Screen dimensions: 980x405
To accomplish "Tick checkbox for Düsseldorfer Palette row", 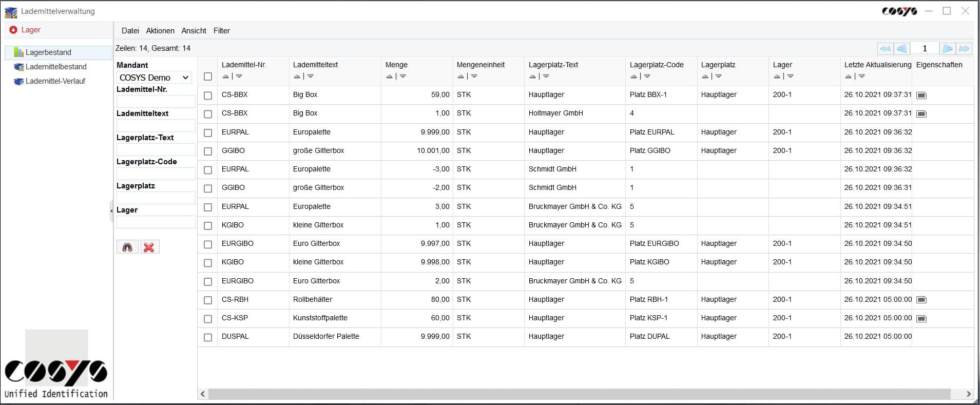I will pos(208,337).
